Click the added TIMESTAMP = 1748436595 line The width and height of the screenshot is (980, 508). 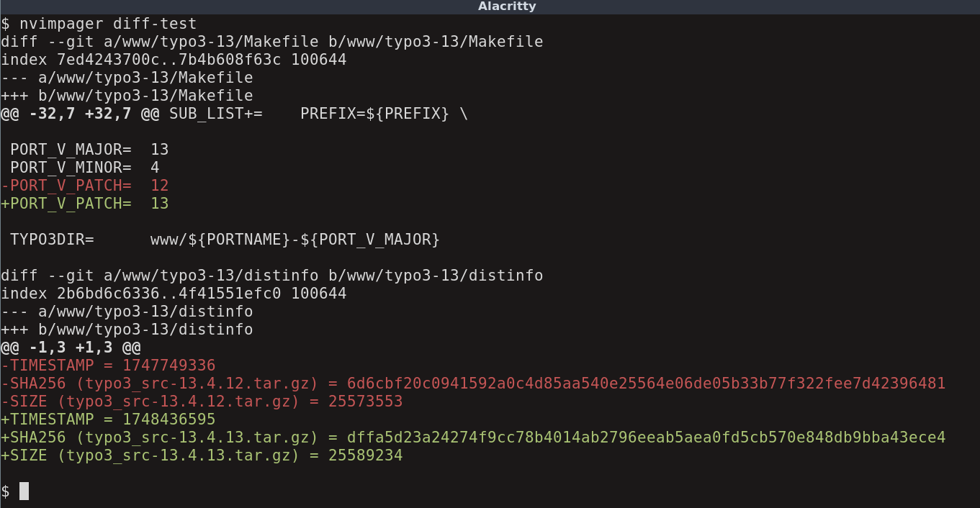pos(108,419)
